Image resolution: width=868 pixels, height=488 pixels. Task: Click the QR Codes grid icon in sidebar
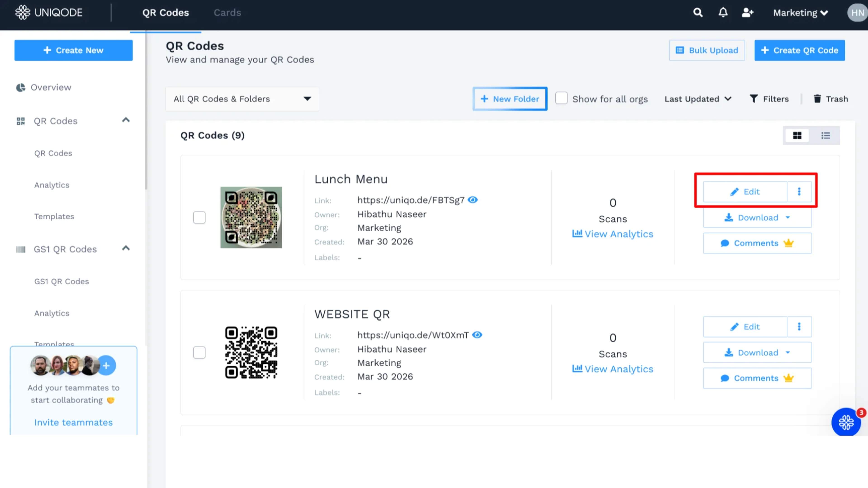pos(21,121)
